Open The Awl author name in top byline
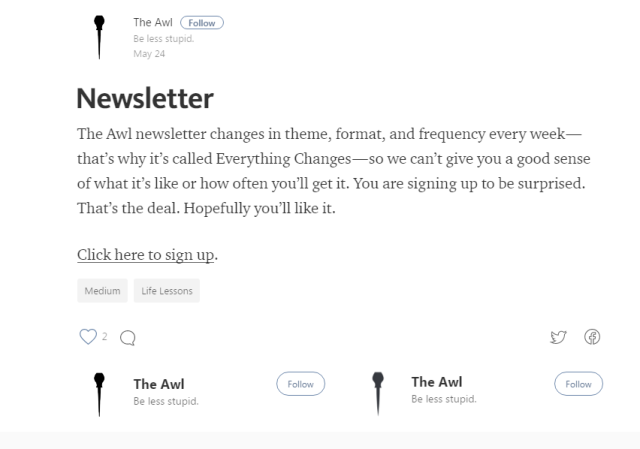The width and height of the screenshot is (640, 449). pyautogui.click(x=153, y=23)
